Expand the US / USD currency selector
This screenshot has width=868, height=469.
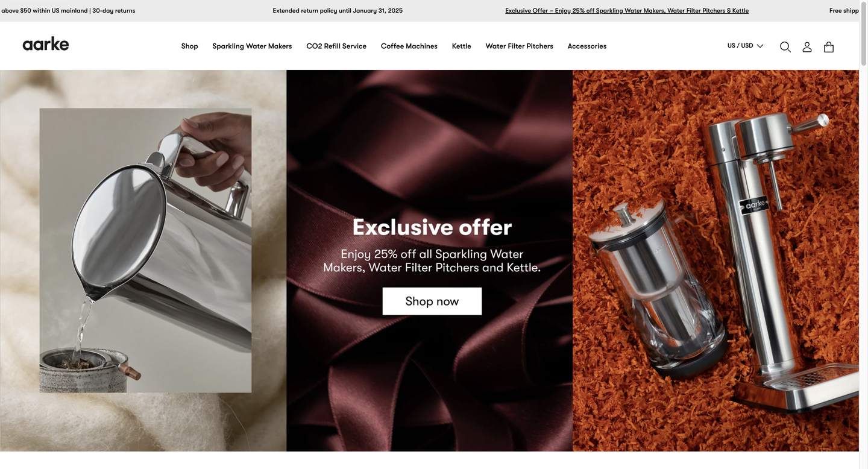[746, 46]
